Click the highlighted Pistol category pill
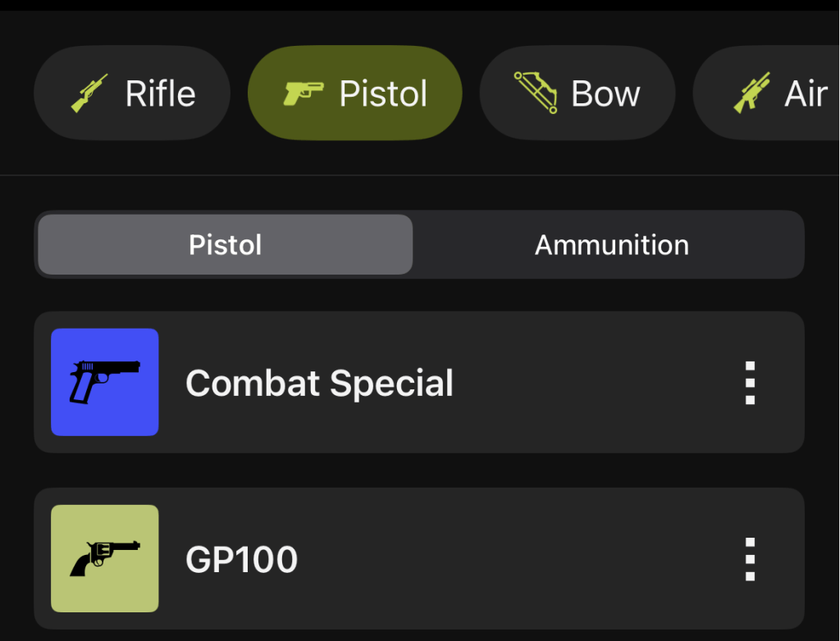This screenshot has height=641, width=840. click(x=354, y=93)
